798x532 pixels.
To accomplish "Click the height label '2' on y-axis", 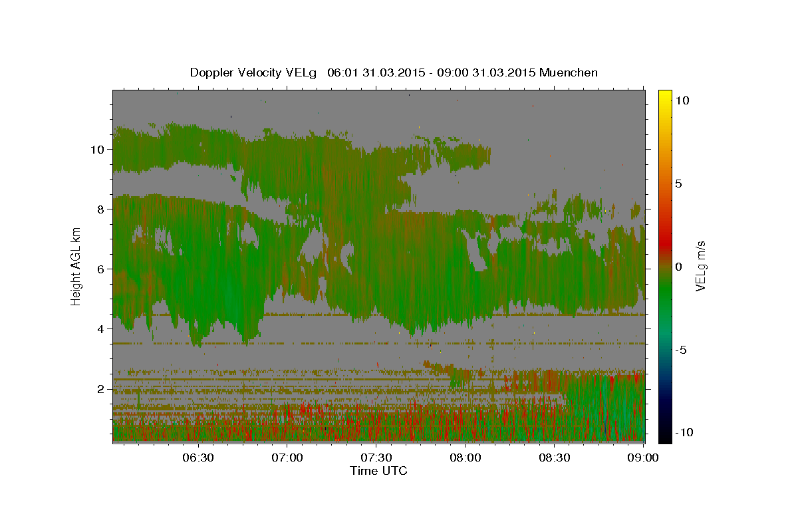I will pos(100,388).
